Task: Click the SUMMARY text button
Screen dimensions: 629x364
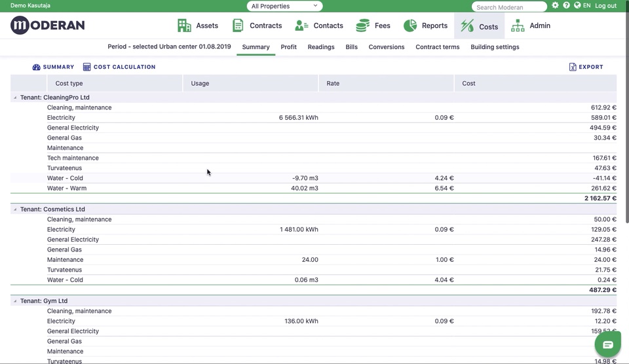Action: point(58,67)
